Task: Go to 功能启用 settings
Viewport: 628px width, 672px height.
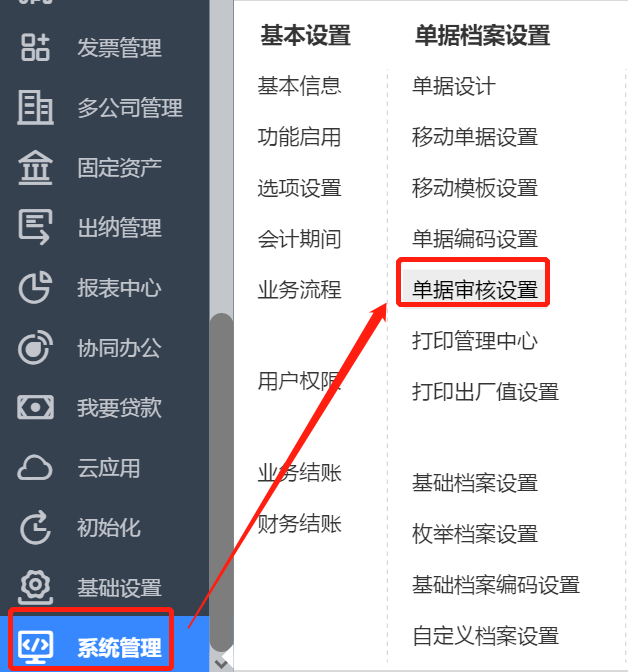Action: 299,137
